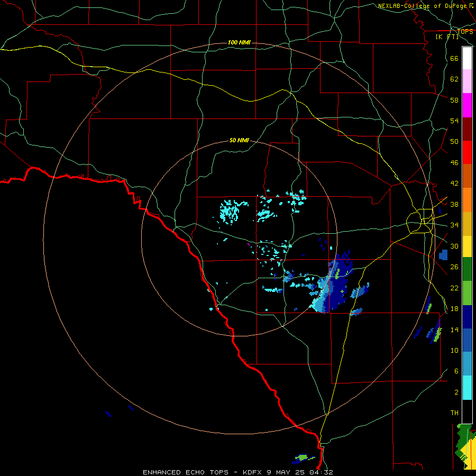Select the legend value 30

(x=454, y=246)
